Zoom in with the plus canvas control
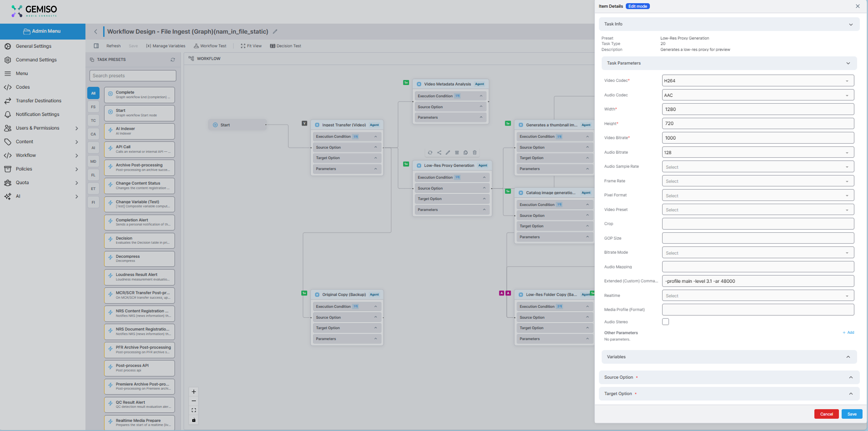Image resolution: width=868 pixels, height=431 pixels. pos(194,392)
